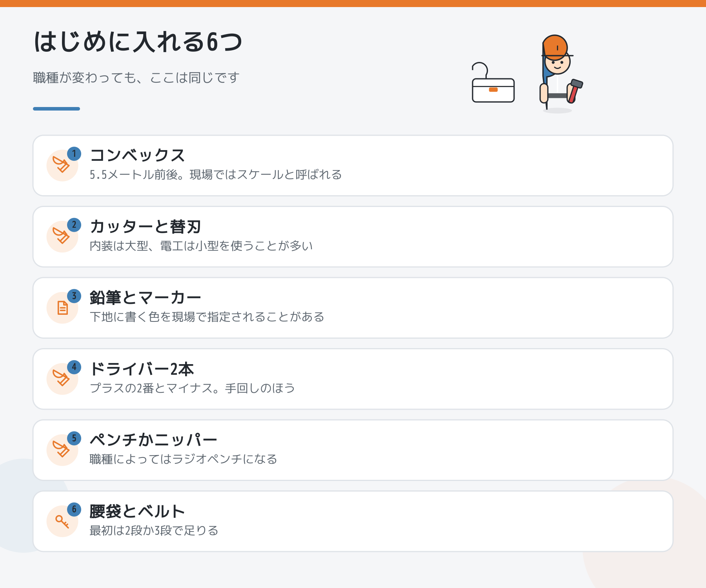Viewport: 706px width, 588px height.
Task: Select the カッターと替刃 title
Action: click(x=145, y=227)
